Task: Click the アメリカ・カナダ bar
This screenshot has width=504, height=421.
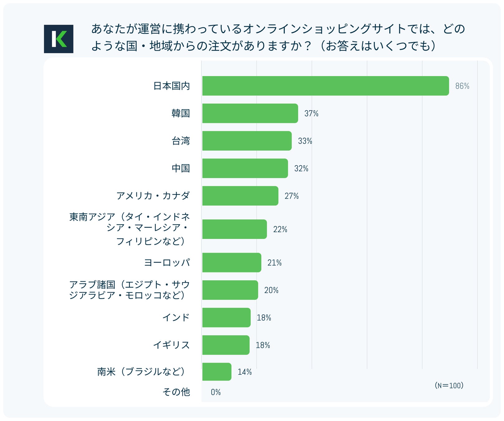Action: 240,196
